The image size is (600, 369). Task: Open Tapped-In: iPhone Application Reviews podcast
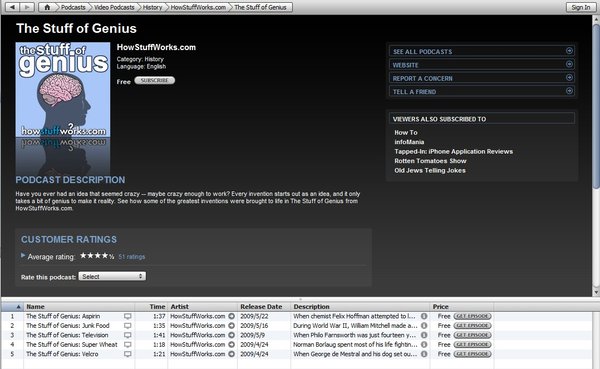(x=453, y=152)
